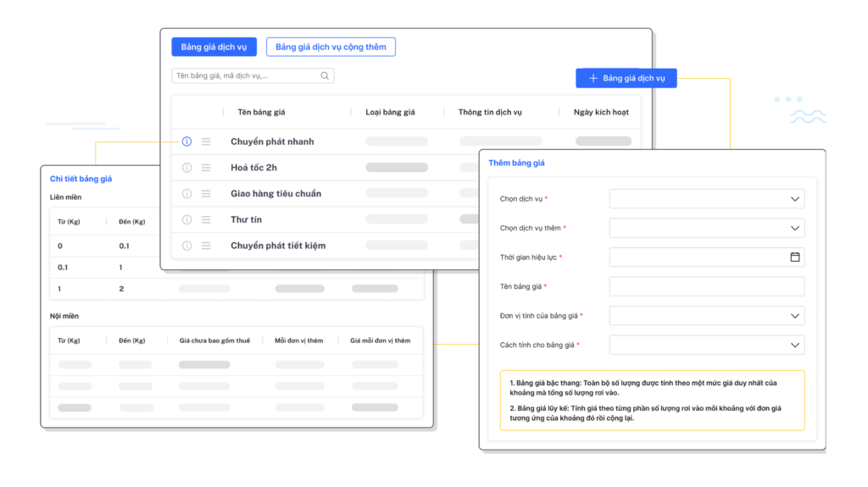Image resolution: width=868 pixels, height=487 pixels.
Task: Switch to Bảng giá dịch vụ cộng thêm tab
Action: 331,47
